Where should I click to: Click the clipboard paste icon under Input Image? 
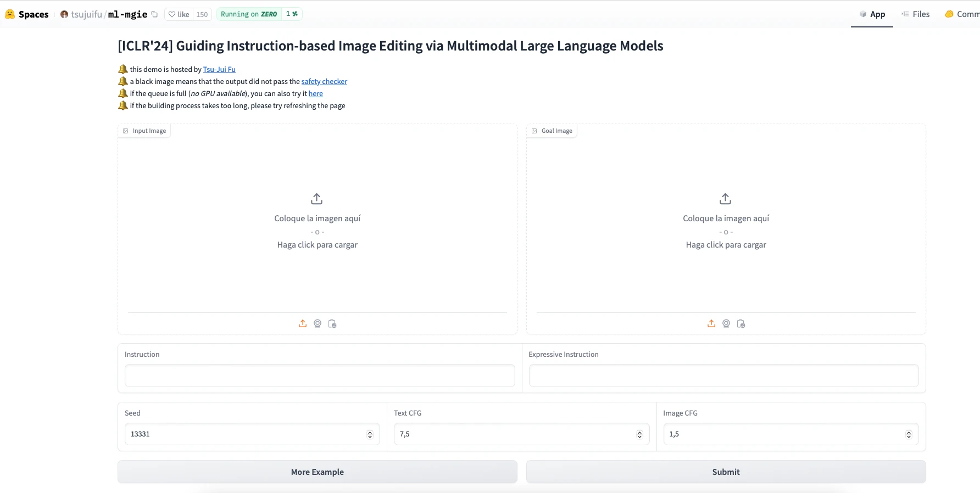point(332,323)
